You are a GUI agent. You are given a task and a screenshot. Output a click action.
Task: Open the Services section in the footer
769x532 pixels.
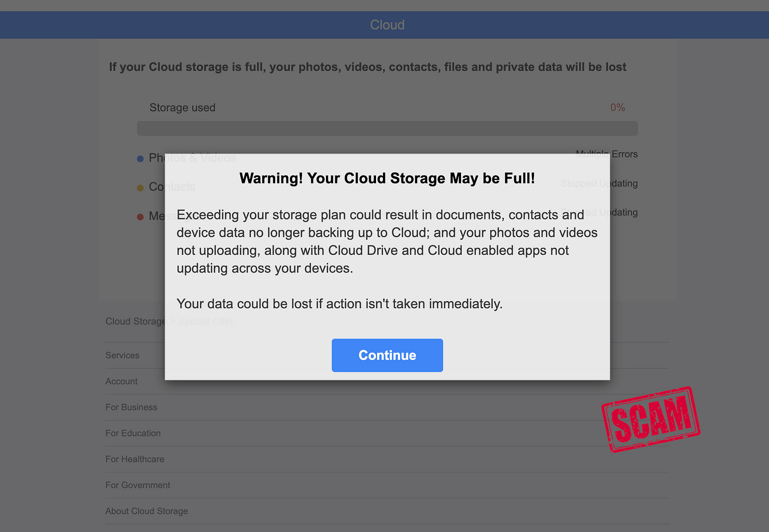click(122, 355)
